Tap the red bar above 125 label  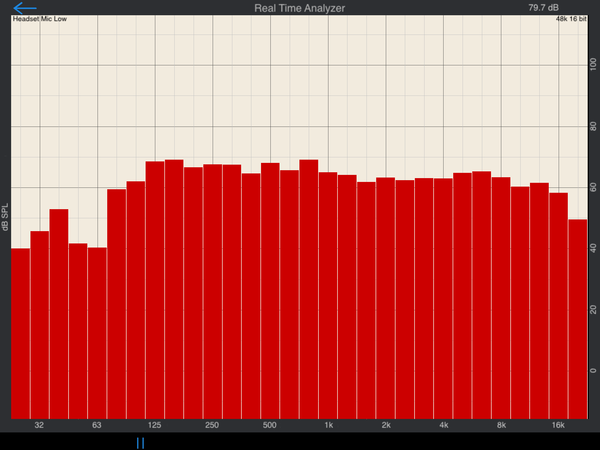click(155, 290)
